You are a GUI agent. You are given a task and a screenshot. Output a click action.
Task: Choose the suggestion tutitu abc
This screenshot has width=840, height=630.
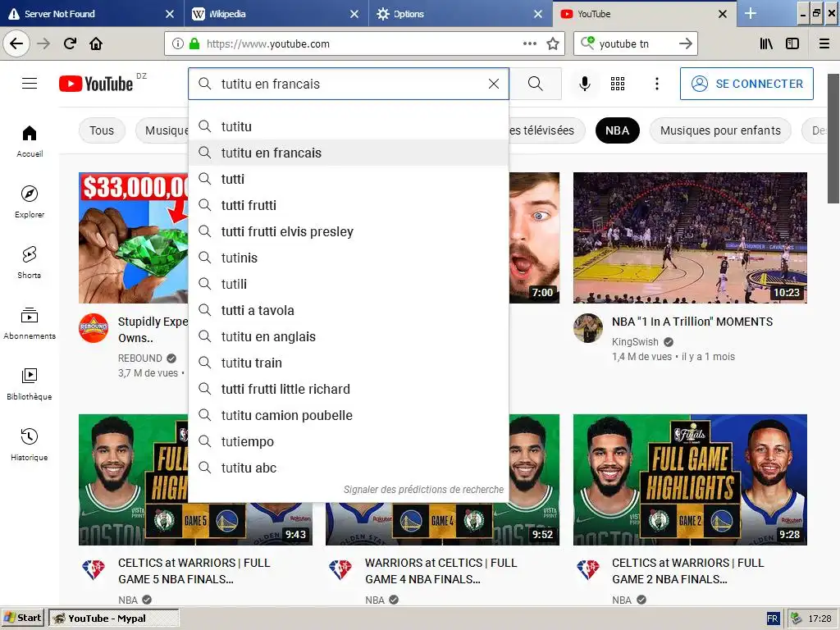349,468
